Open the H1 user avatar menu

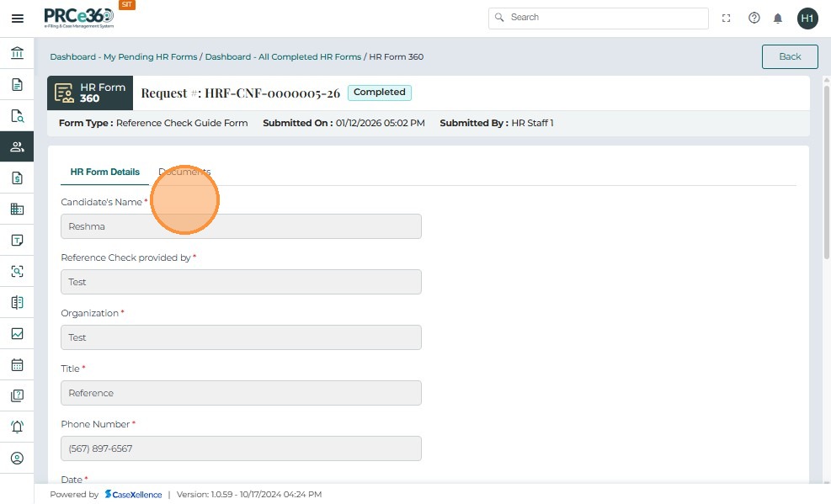(x=807, y=19)
